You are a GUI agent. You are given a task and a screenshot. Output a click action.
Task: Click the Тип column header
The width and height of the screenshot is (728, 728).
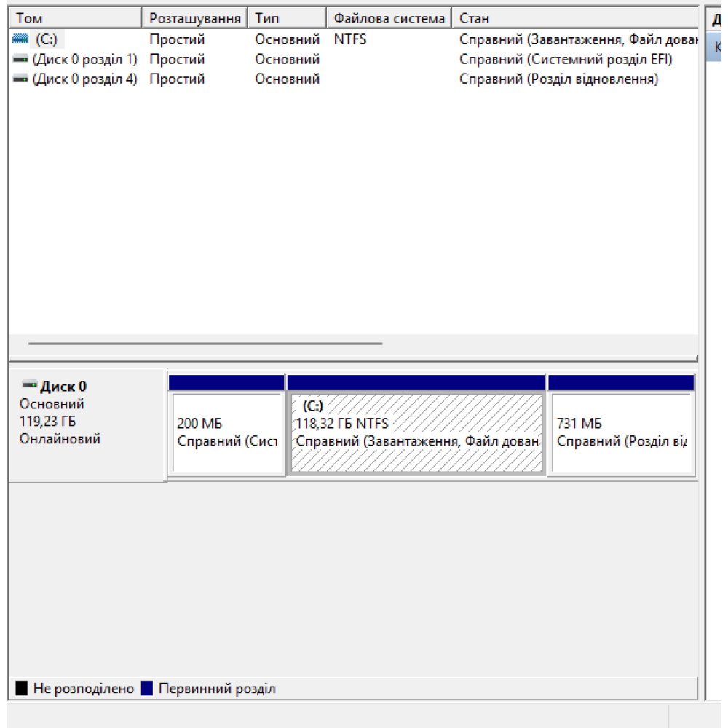pos(287,18)
